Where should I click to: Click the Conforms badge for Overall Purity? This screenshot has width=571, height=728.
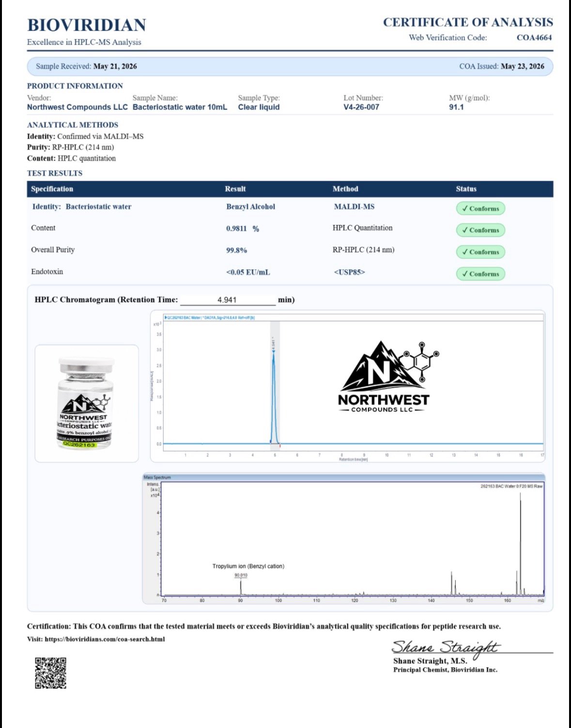click(x=480, y=252)
